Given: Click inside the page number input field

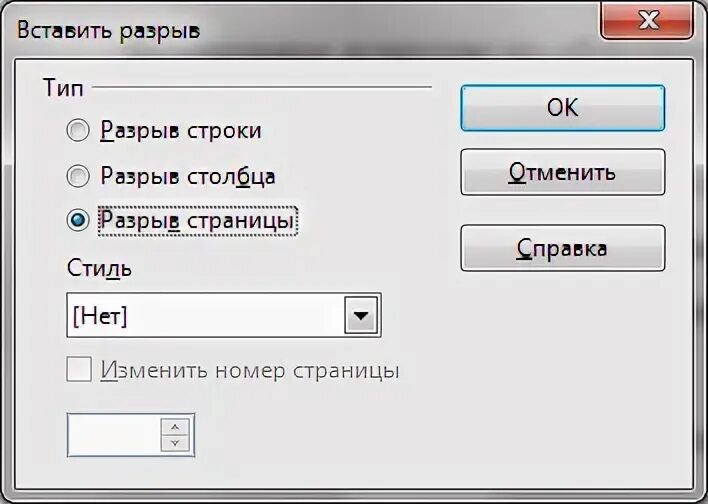Looking at the screenshot, I should (x=114, y=435).
